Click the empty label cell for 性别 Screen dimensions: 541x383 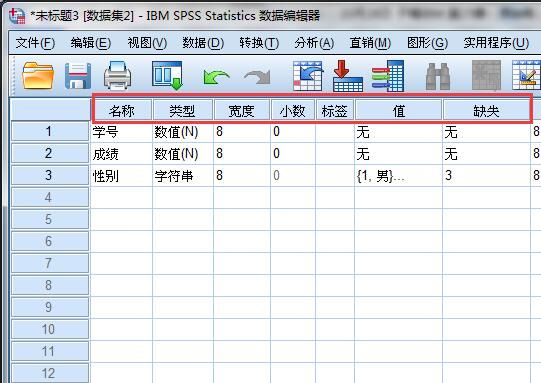point(335,176)
